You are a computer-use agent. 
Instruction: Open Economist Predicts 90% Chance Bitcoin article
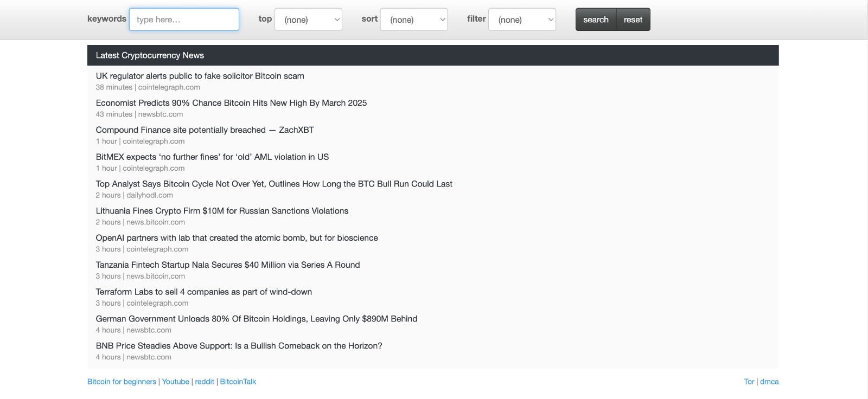click(x=231, y=103)
